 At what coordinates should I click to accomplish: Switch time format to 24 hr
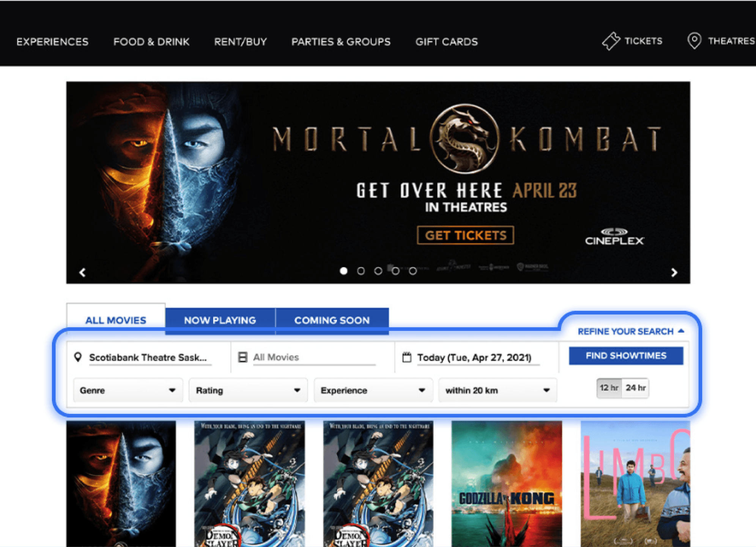(x=636, y=388)
